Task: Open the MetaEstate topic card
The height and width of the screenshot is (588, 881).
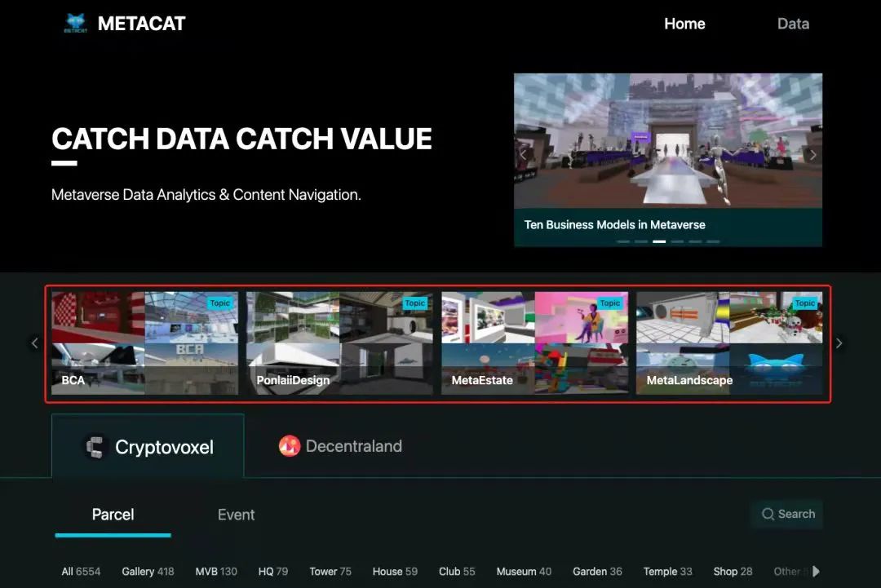Action: [534, 343]
